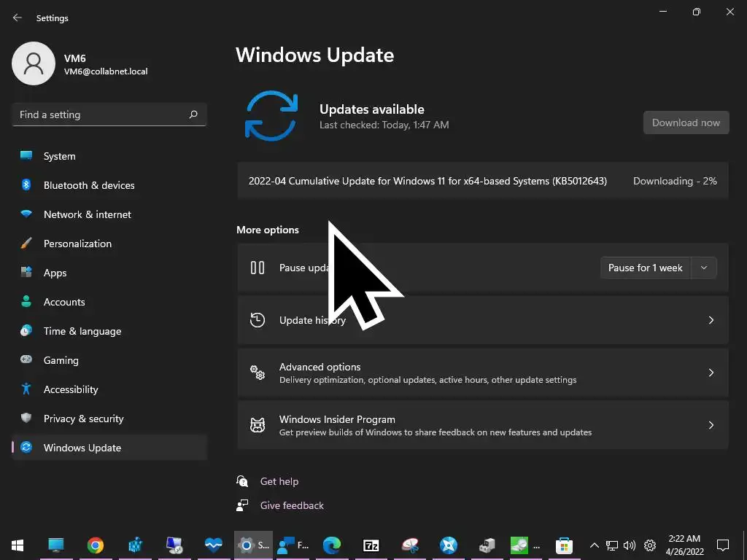Click the network tray icon
This screenshot has height=560, width=747.
click(x=612, y=545)
